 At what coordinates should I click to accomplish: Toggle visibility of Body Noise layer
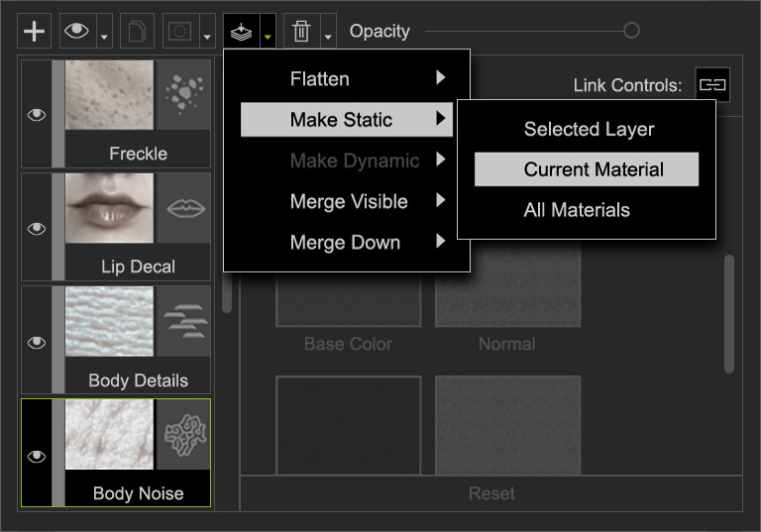click(37, 456)
